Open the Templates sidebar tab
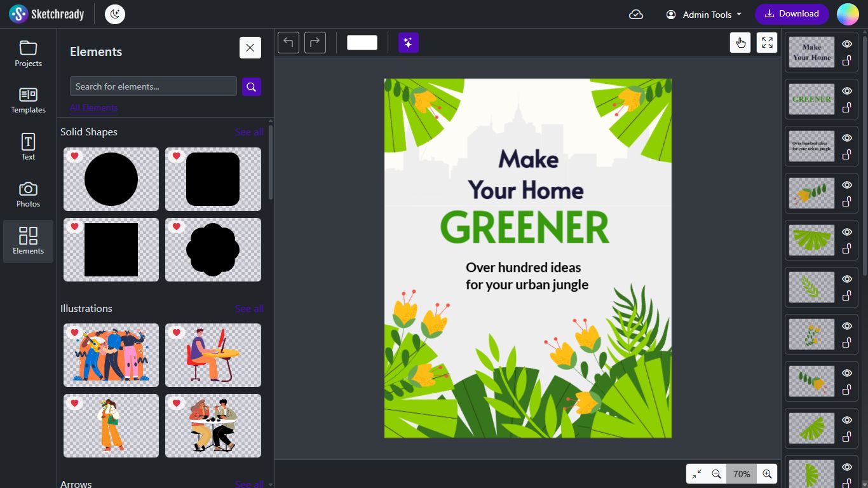 (x=29, y=100)
